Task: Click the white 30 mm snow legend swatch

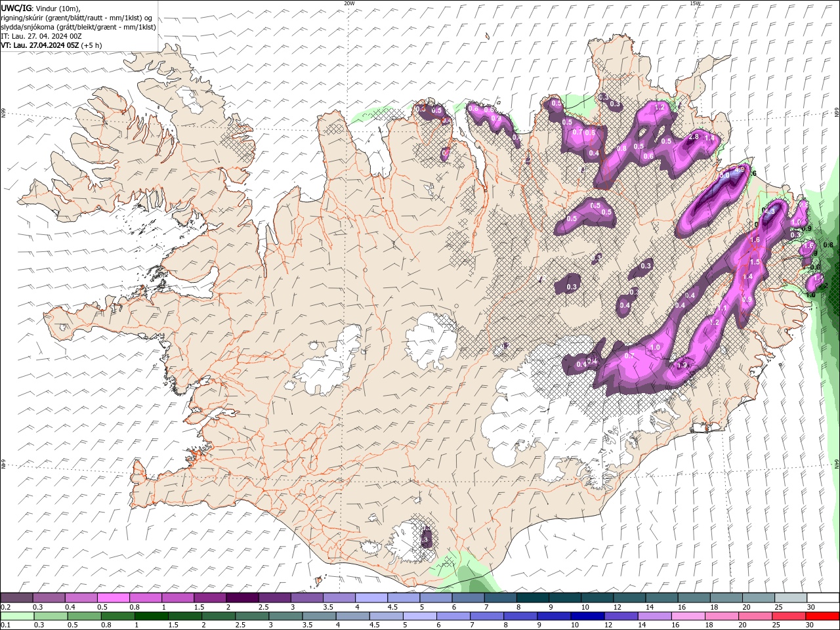Action: 823,597
